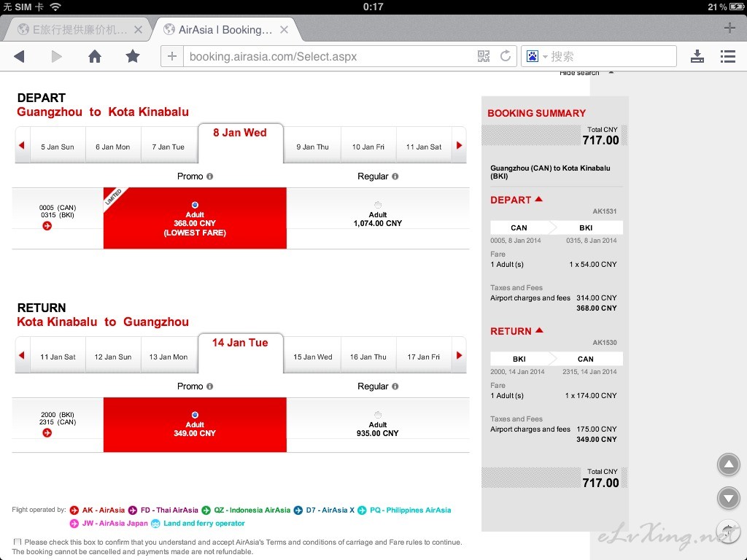Check the Terms and conditions acceptance box

tap(18, 542)
